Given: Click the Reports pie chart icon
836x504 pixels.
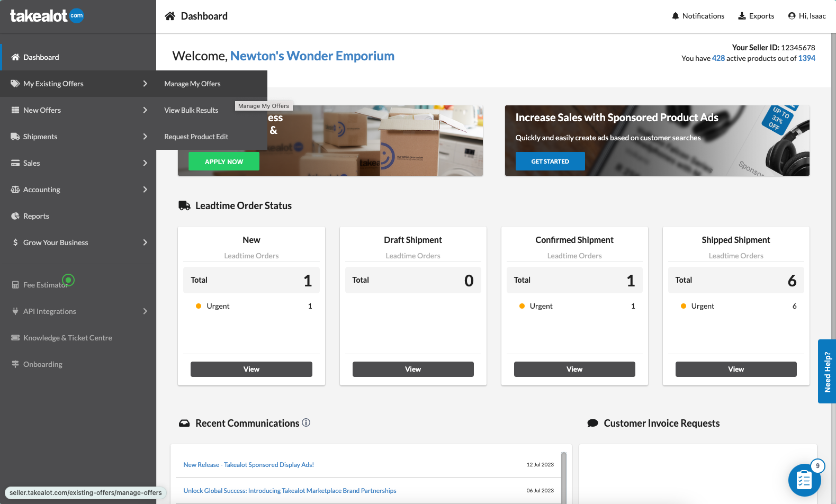Looking at the screenshot, I should (15, 216).
